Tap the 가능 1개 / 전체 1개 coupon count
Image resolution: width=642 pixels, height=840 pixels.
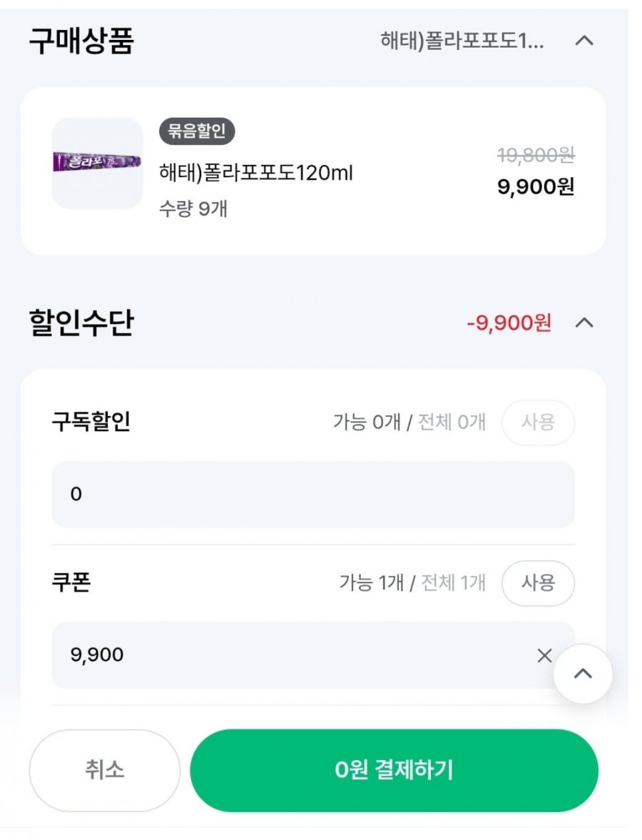click(412, 583)
